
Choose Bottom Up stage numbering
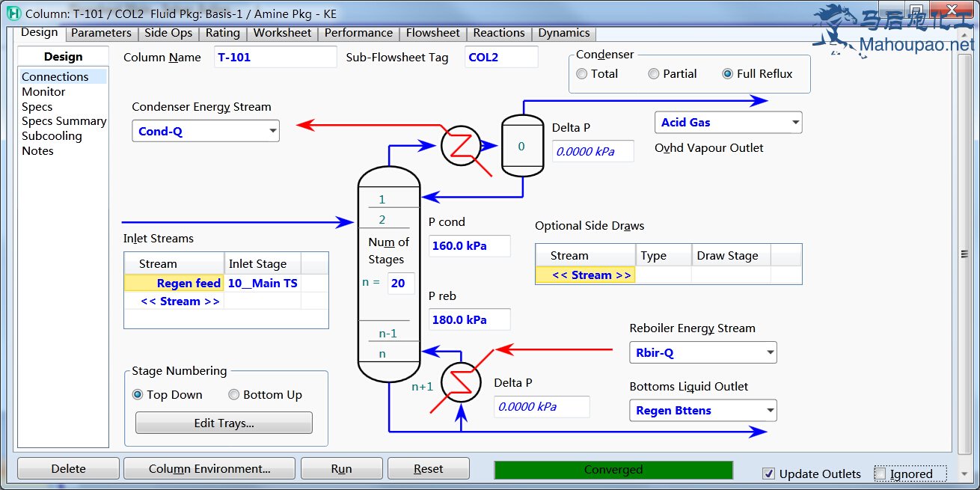234,395
